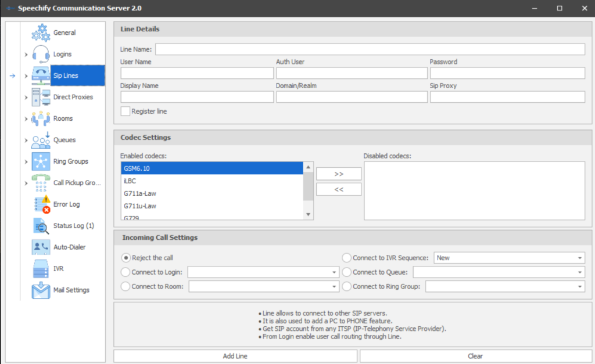Select the Connect to Ring Group option
This screenshot has width=595, height=364.
(x=346, y=286)
